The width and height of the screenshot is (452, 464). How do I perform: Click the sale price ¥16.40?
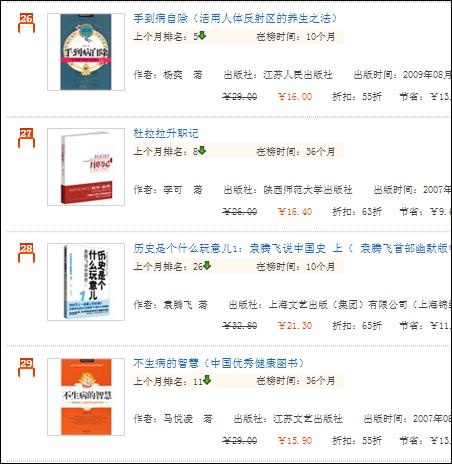[295, 211]
